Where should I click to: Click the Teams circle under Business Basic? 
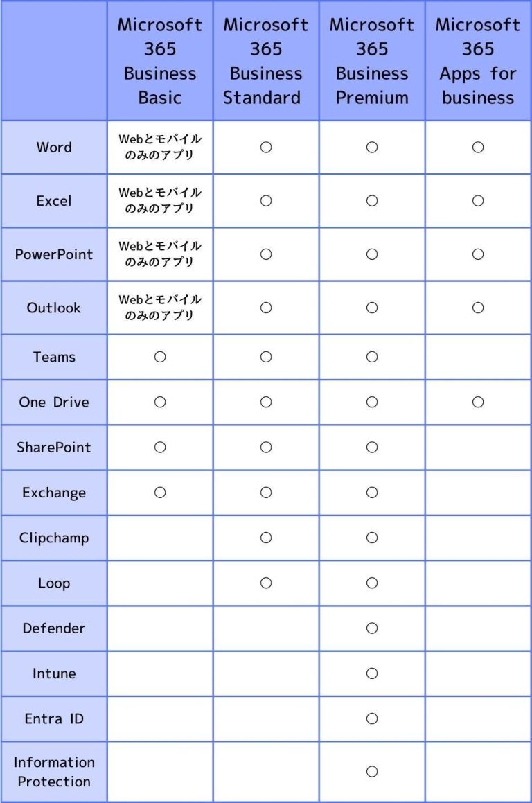[x=160, y=357]
